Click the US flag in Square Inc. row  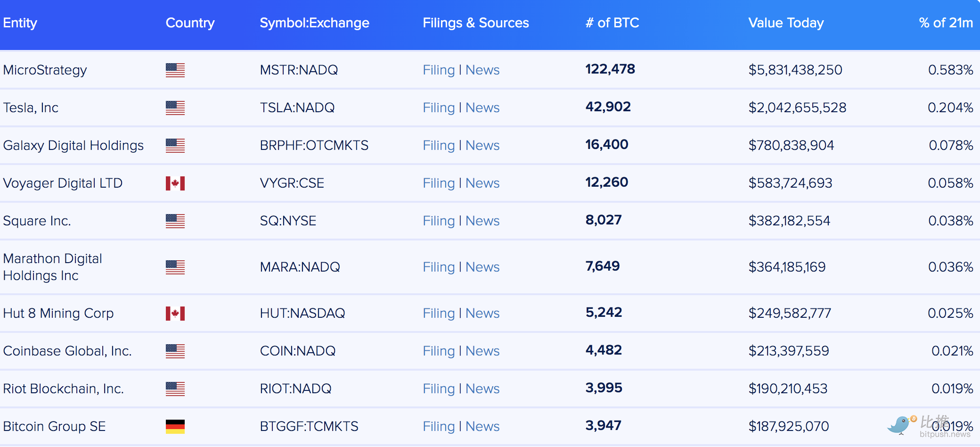[175, 221]
